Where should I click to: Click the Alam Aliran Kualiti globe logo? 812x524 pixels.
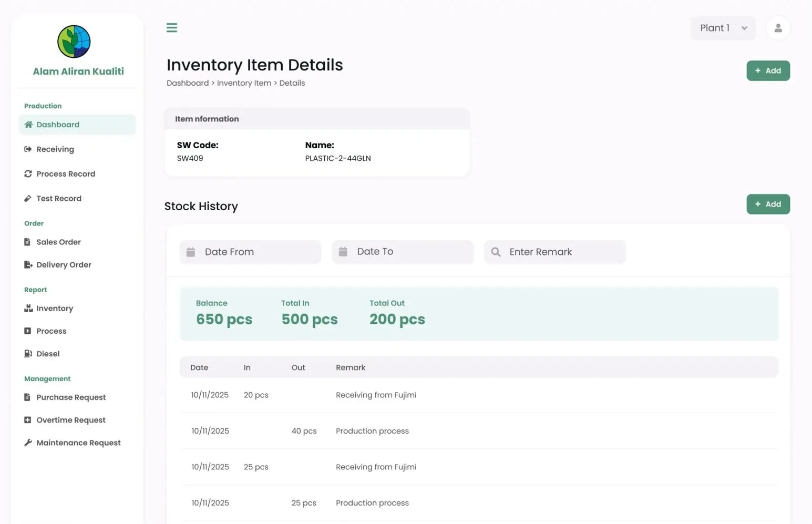pyautogui.click(x=74, y=42)
